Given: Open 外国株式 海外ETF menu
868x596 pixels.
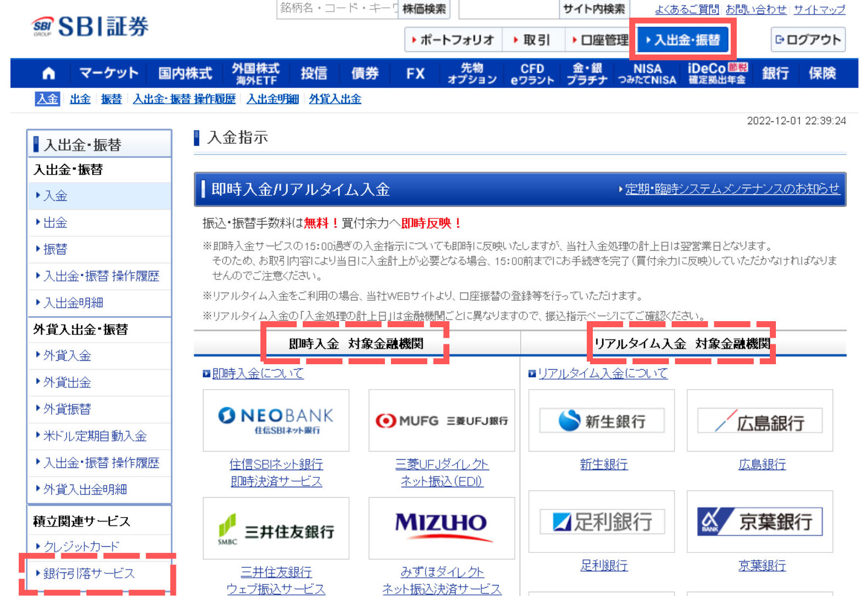Looking at the screenshot, I should point(255,73).
